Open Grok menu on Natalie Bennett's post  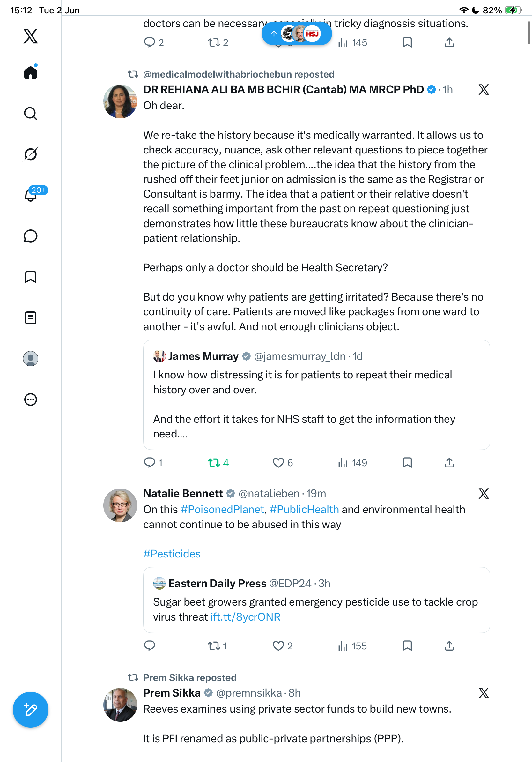click(484, 494)
